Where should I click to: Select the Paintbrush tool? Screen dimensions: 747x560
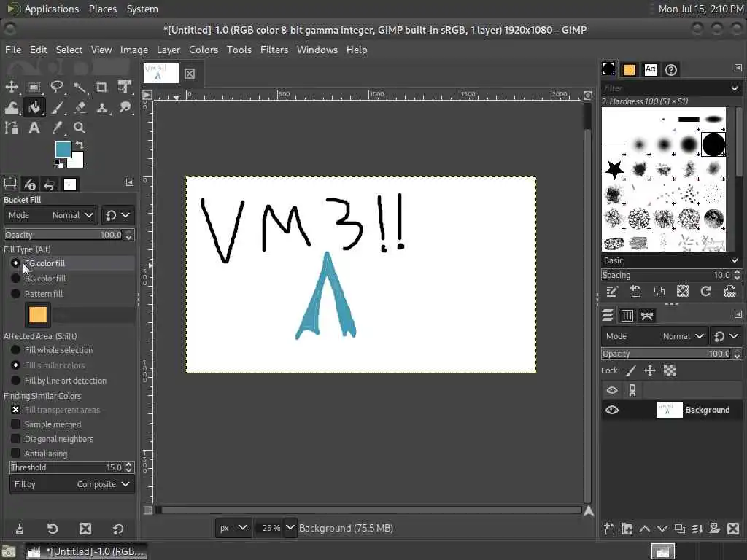[x=57, y=108]
